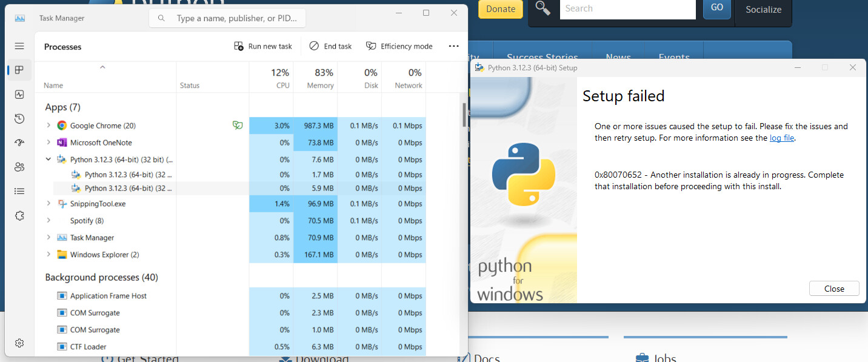The height and width of the screenshot is (362, 868).
Task: Click the Efficiency mode toolbar button
Action: [399, 46]
